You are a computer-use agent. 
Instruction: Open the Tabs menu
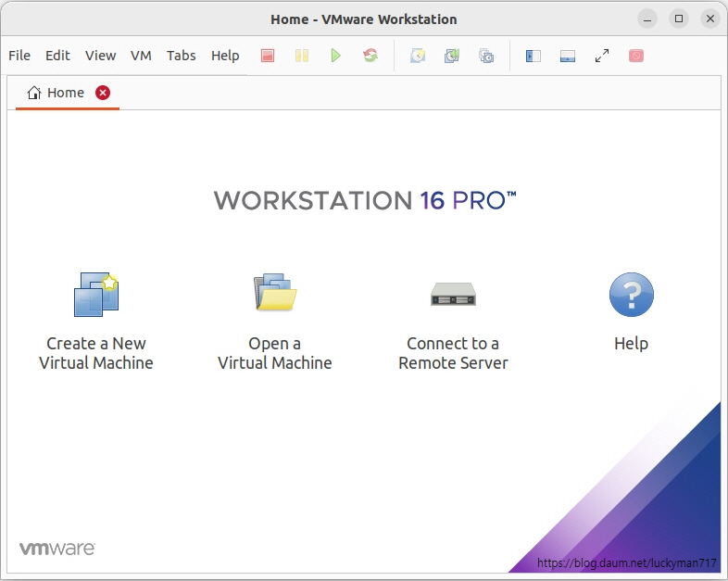181,56
